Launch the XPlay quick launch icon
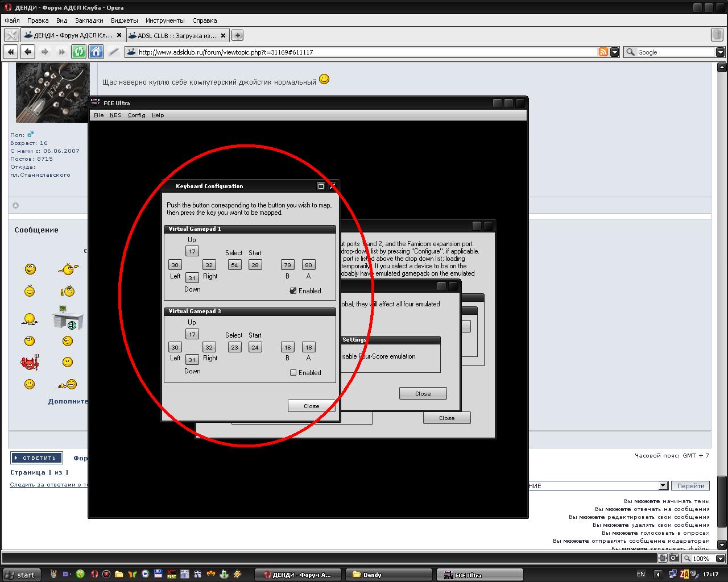The width and height of the screenshot is (728, 582). coord(171,574)
